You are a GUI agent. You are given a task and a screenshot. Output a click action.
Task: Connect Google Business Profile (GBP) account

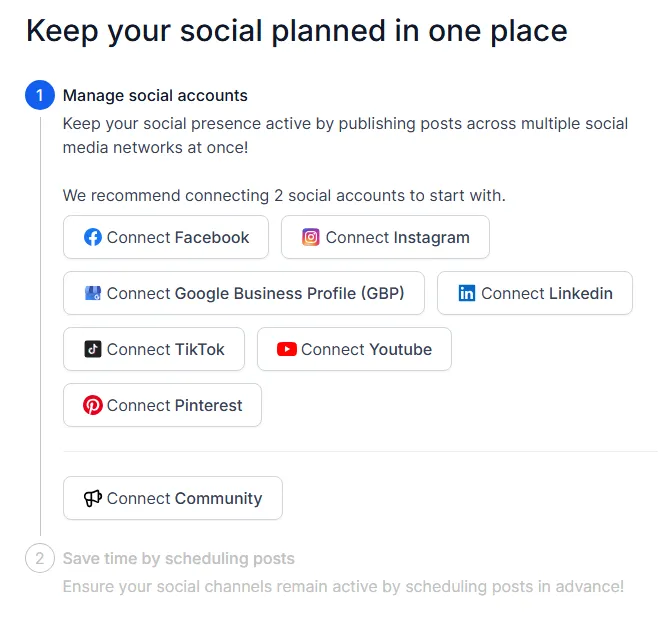tap(244, 293)
